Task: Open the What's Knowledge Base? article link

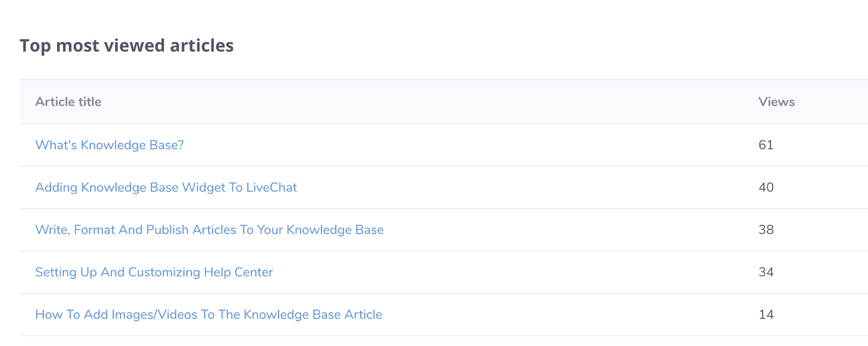Action: 109,145
